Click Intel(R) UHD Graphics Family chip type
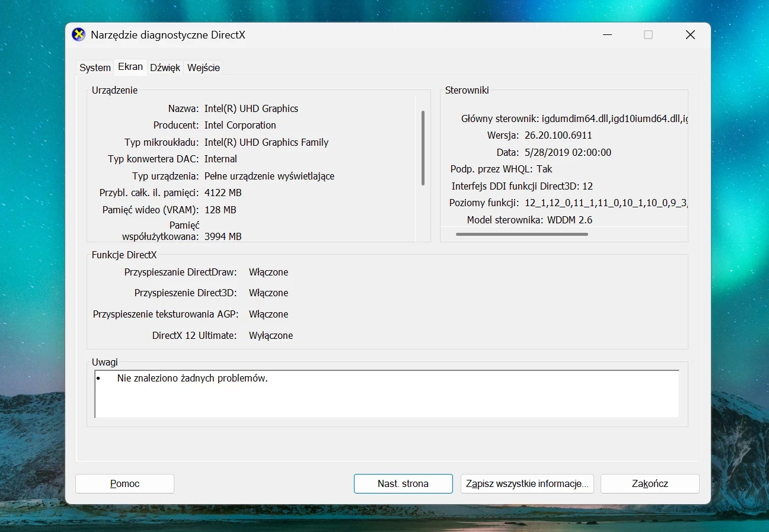 pos(266,142)
